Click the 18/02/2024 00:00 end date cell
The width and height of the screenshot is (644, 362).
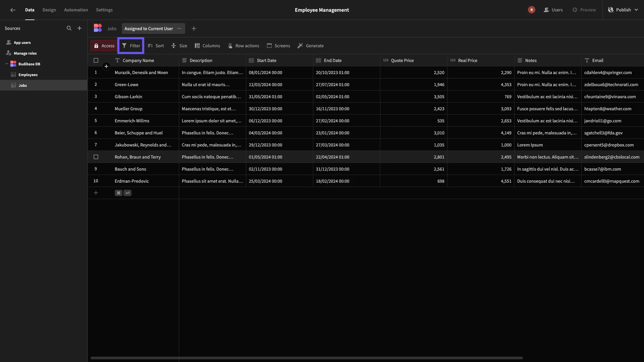pyautogui.click(x=346, y=181)
